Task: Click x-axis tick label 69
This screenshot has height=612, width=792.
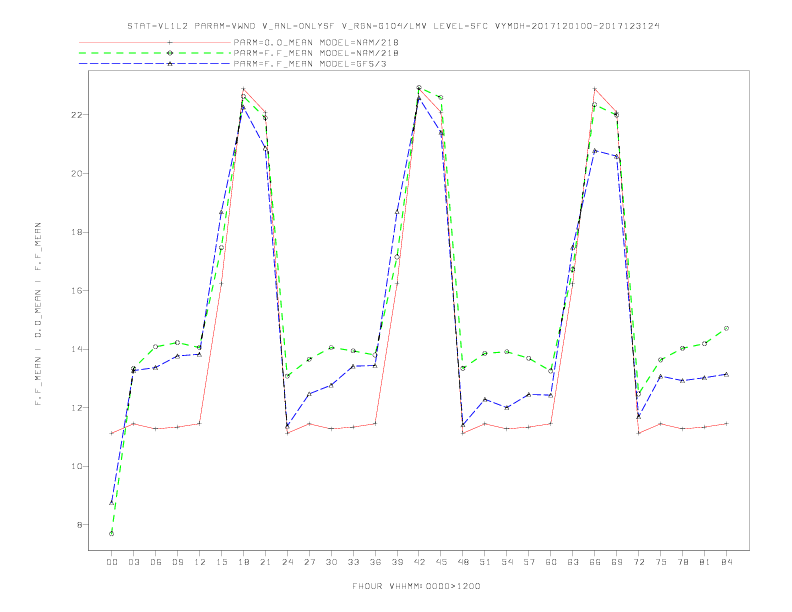Action: point(617,562)
